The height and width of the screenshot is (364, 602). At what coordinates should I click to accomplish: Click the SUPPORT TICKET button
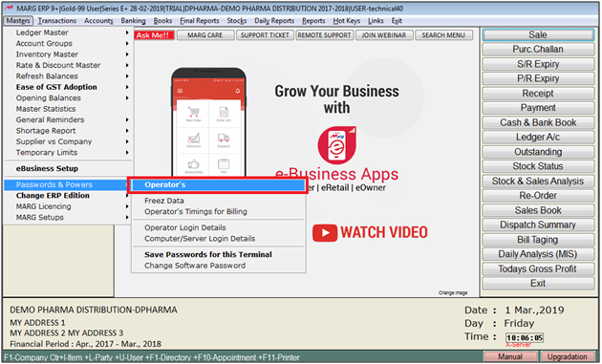tap(265, 35)
